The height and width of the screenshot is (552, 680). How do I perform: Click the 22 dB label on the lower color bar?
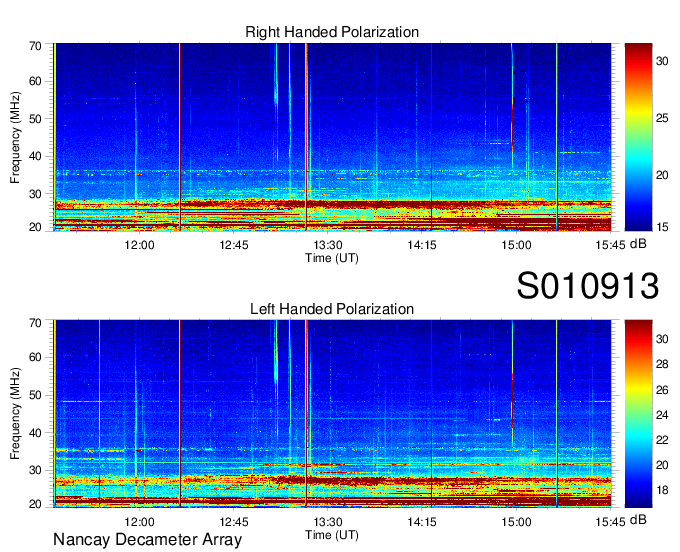(x=662, y=440)
